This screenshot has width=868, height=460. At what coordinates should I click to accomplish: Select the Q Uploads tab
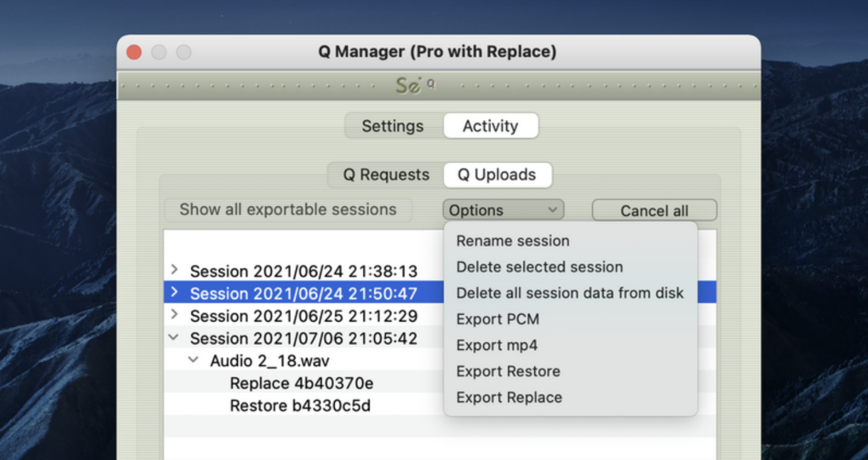[497, 175]
